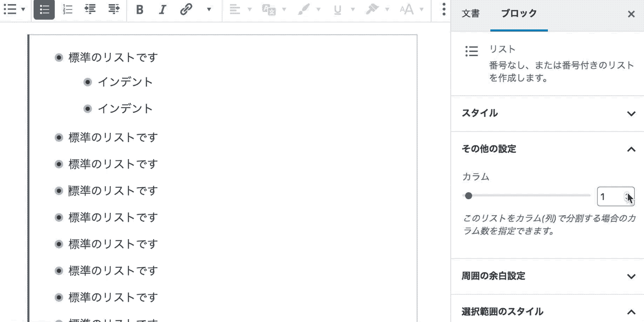
Task: Toggle the underline toolbar button
Action: coord(338,10)
